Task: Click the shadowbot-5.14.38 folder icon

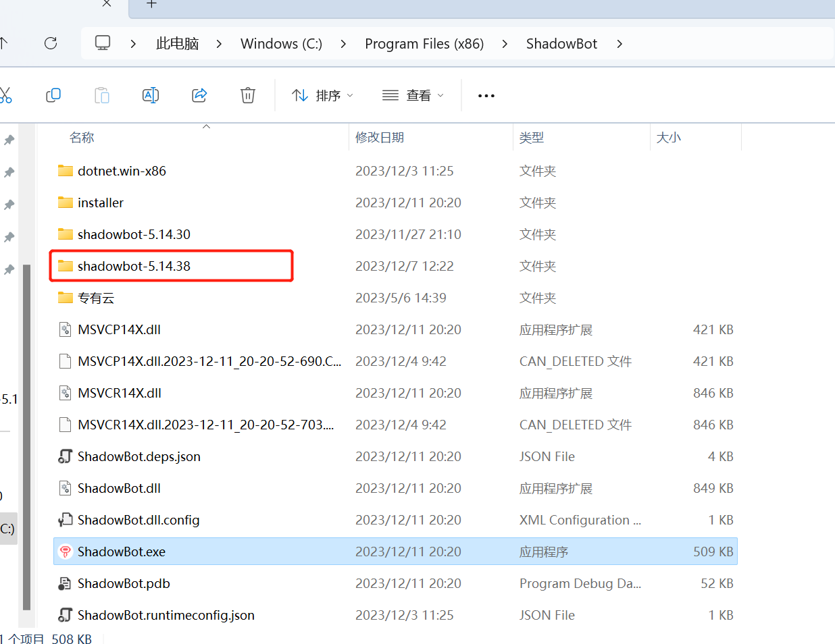Action: coord(66,266)
